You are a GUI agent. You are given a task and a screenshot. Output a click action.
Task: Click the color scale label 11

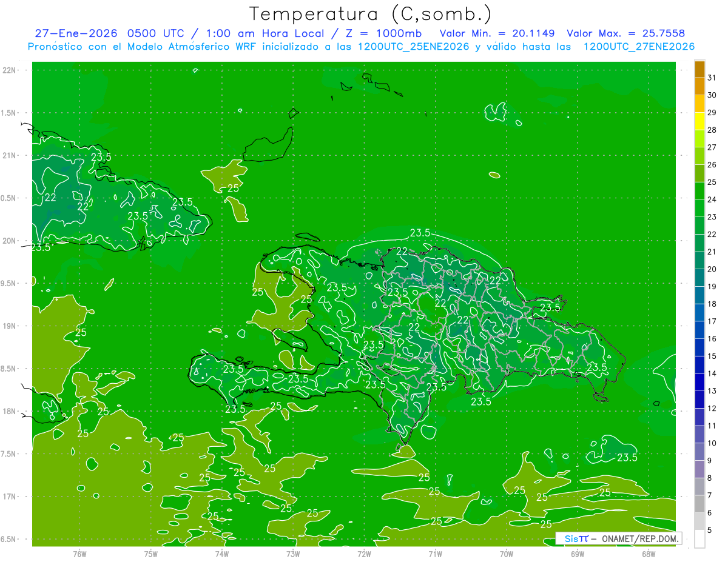(x=712, y=426)
